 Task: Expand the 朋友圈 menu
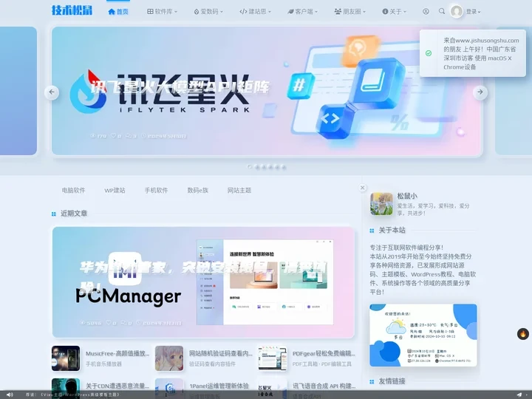pyautogui.click(x=349, y=12)
